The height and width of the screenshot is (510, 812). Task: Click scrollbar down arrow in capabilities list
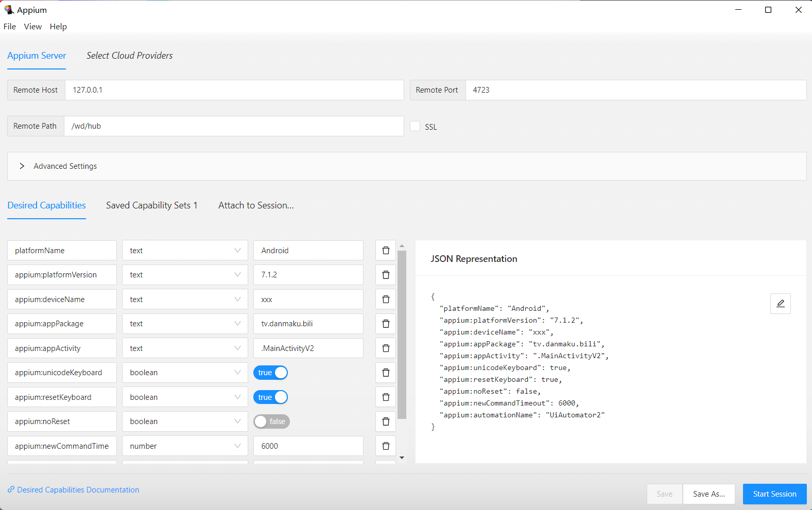(402, 458)
